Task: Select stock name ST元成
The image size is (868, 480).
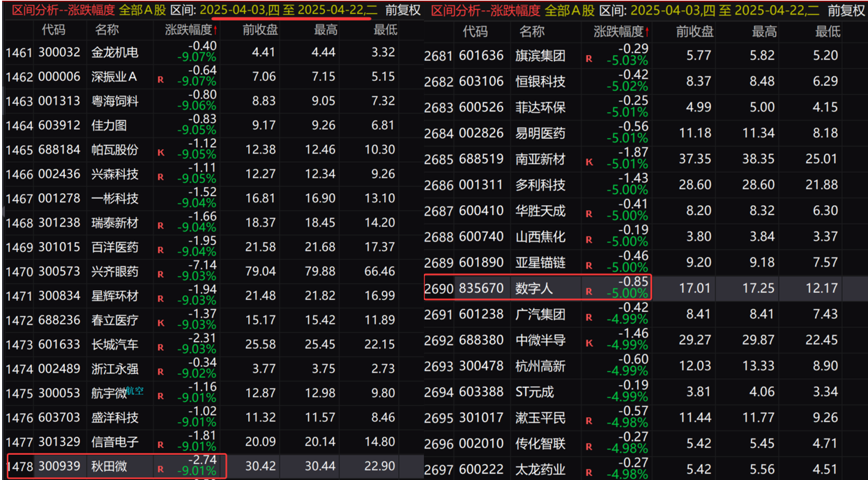Action: (535, 392)
